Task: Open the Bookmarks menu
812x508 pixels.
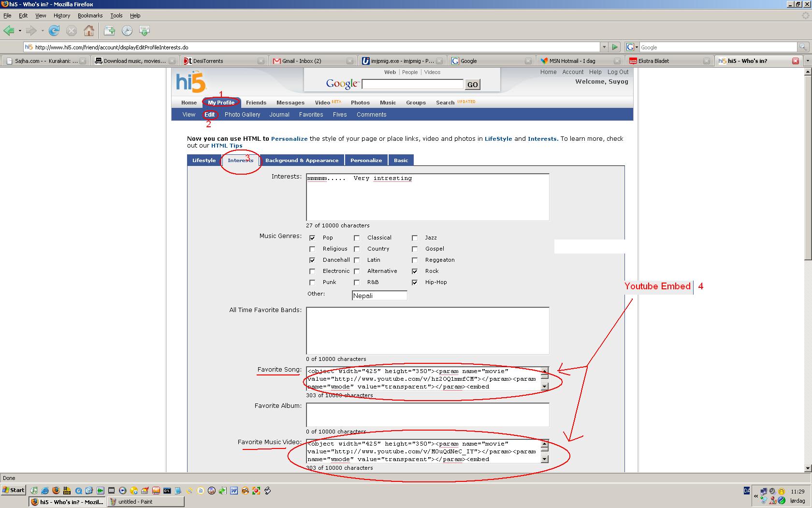Action: tap(90, 15)
